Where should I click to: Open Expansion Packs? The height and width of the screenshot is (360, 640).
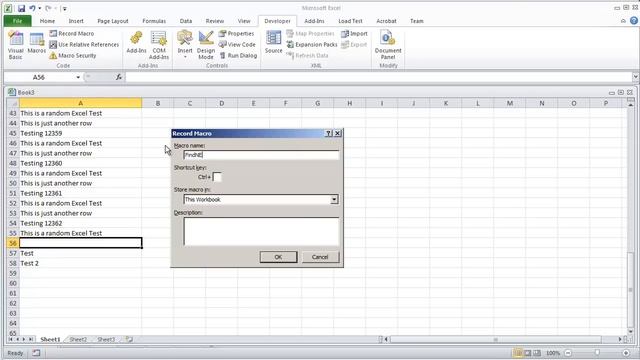tap(312, 44)
